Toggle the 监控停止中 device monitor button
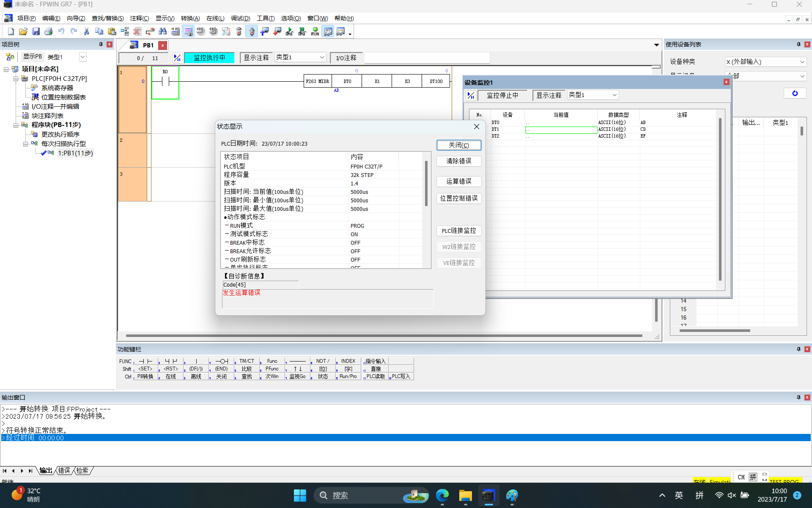 [x=502, y=96]
